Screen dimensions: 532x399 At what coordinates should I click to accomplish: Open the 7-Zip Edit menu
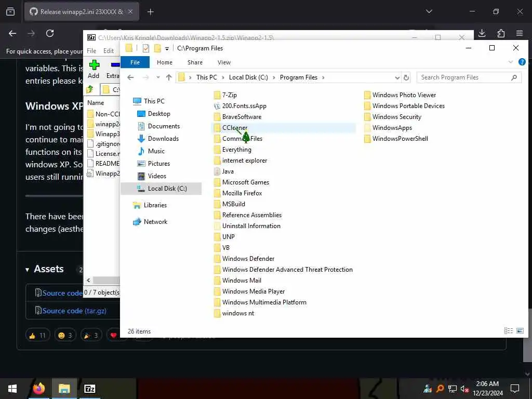point(109,51)
